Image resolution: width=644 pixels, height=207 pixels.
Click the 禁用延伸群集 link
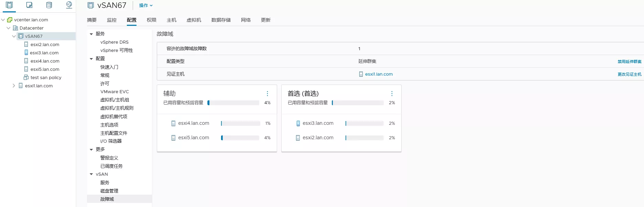click(x=629, y=62)
